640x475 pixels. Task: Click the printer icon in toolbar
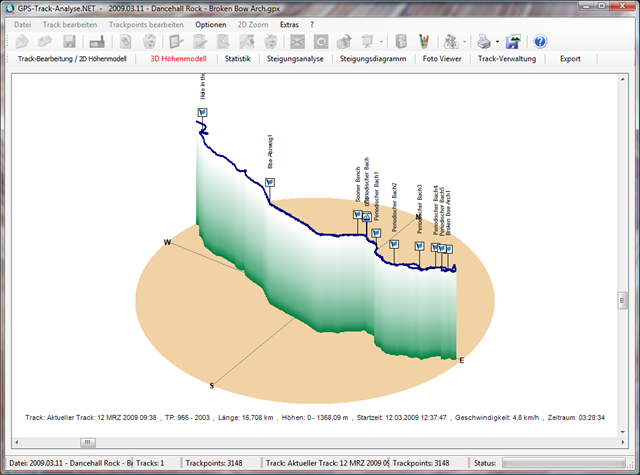[482, 42]
